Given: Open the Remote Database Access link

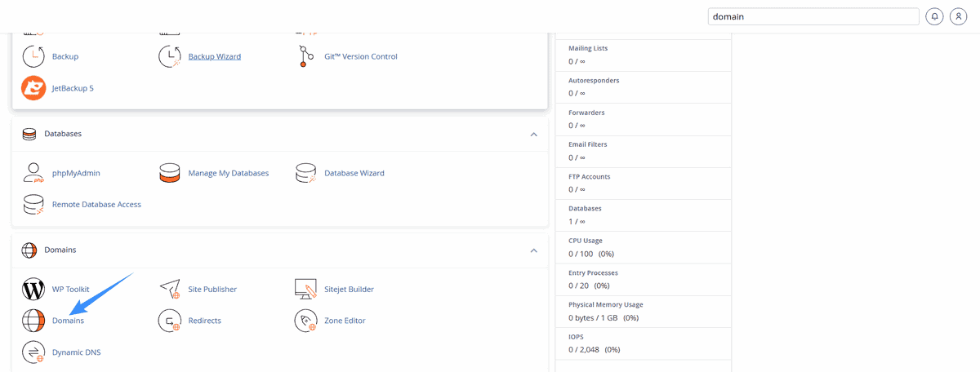Looking at the screenshot, I should pos(96,204).
